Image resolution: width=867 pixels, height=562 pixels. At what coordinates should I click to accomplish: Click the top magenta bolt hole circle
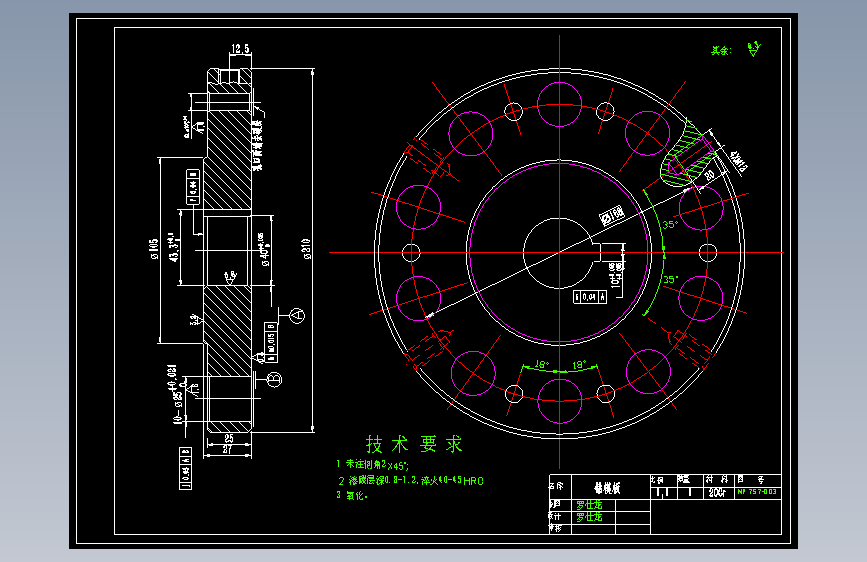coord(559,104)
